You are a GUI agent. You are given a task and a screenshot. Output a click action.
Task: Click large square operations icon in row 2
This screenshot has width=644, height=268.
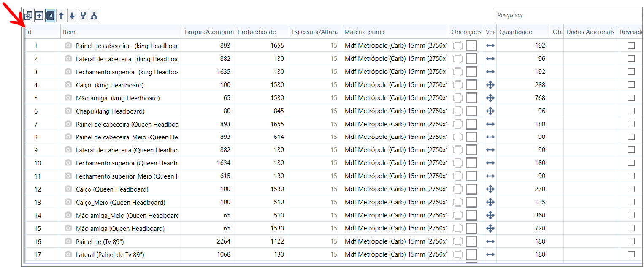click(x=471, y=59)
